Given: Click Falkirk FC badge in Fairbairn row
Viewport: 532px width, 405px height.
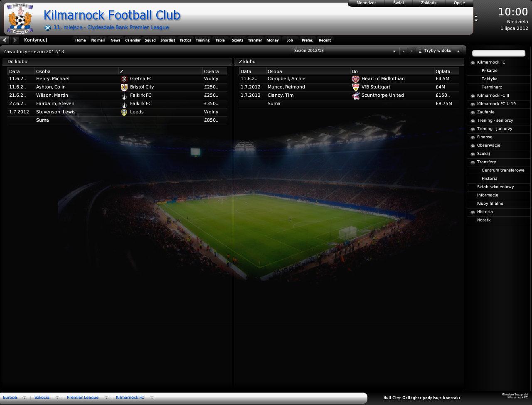Looking at the screenshot, I should click(124, 104).
